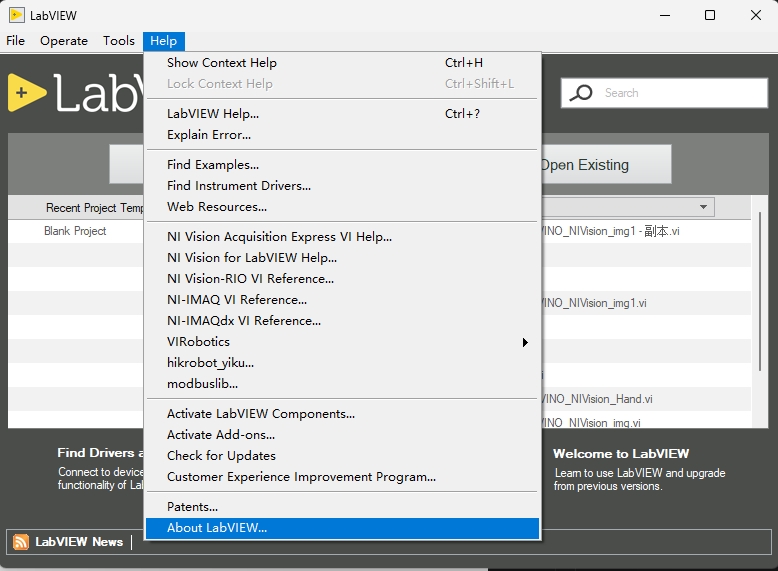Choose Show Context Help from menu
Screen dimensions: 778x571
(222, 63)
